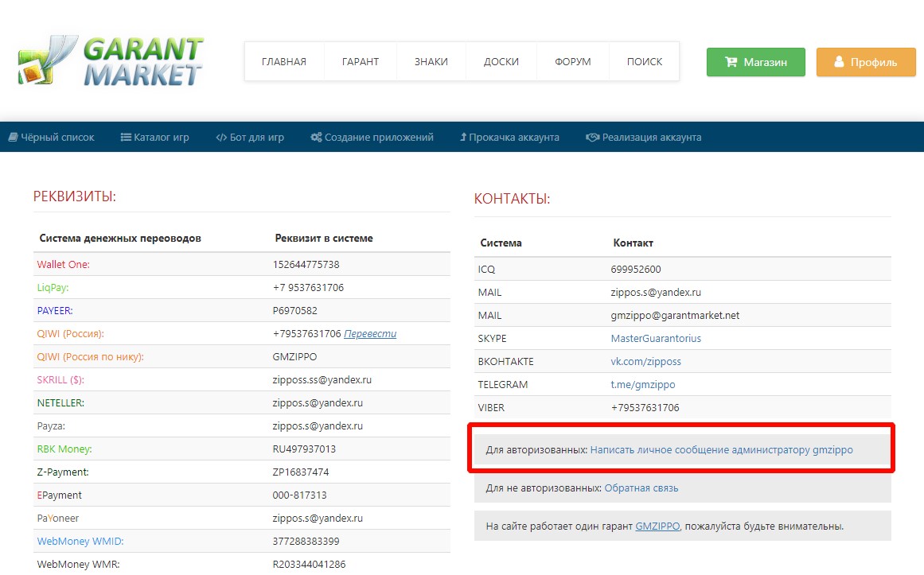Viewport: 924px width, 575px height.
Task: Open the Профиль profile button
Action: [866, 62]
